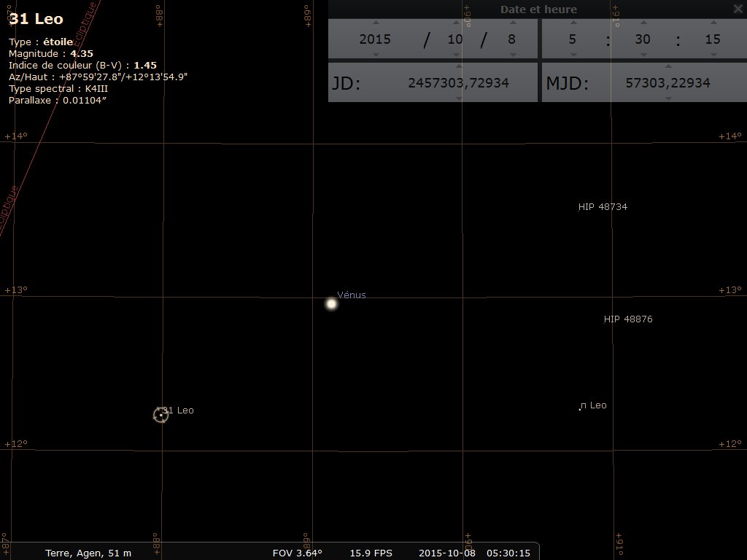This screenshot has height=560, width=747.
Task: Click the selected star 31 Leo marker
Action: tap(161, 415)
